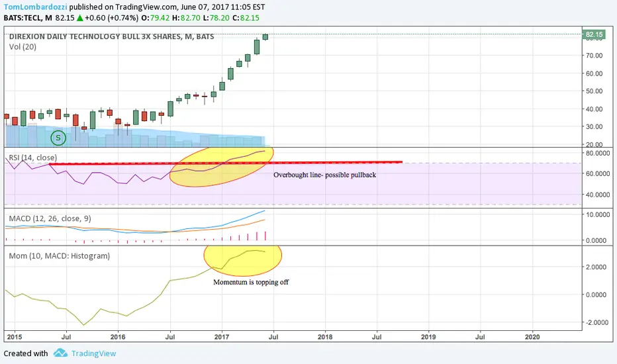The image size is (617, 364).
Task: Click the 40.00 price axis label
Action: point(594,109)
